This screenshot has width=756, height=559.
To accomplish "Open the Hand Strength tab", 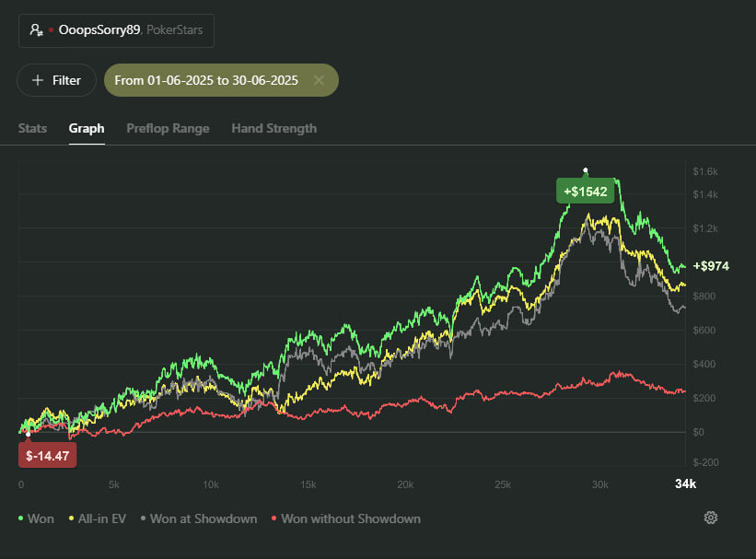I will point(273,128).
